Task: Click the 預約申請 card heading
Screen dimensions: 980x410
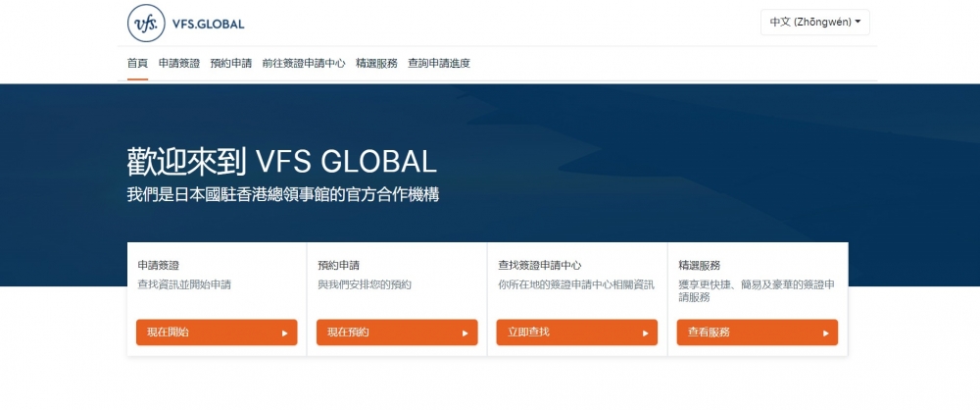Action: (x=338, y=265)
